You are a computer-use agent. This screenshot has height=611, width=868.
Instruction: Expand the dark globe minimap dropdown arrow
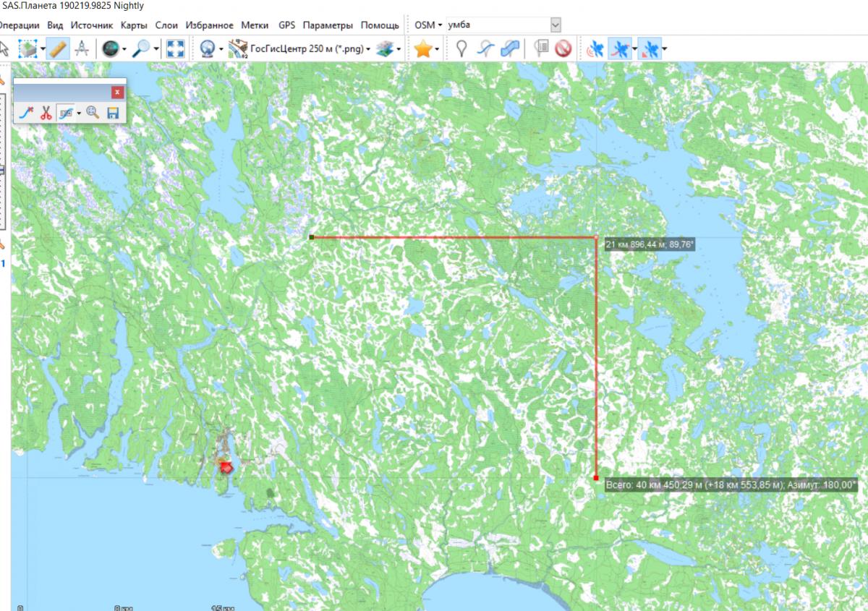point(124,49)
